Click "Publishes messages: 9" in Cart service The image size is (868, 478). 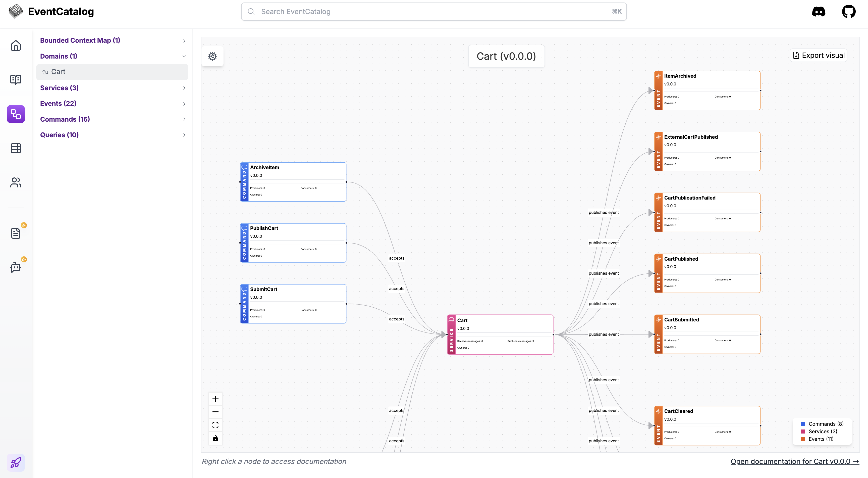point(521,341)
